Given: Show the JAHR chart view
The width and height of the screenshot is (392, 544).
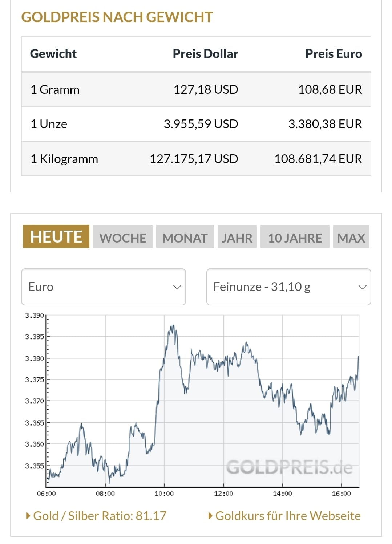Looking at the screenshot, I should click(237, 238).
